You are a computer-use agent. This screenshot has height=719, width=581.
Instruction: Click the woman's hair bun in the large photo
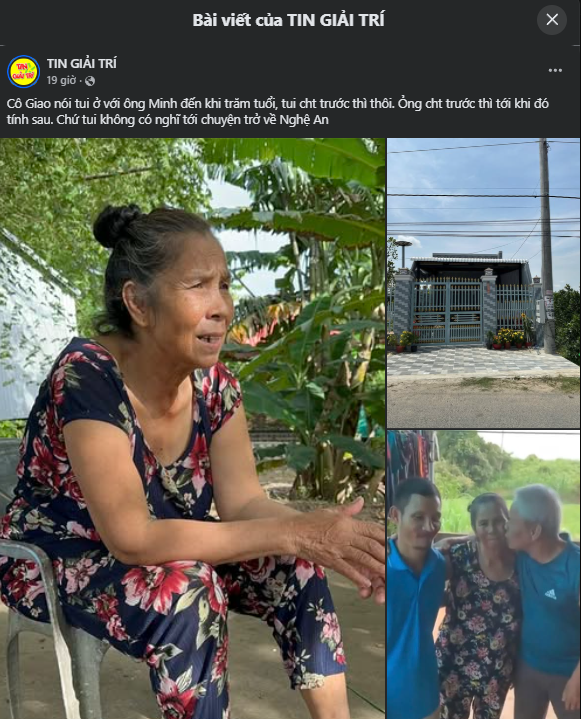tap(116, 225)
